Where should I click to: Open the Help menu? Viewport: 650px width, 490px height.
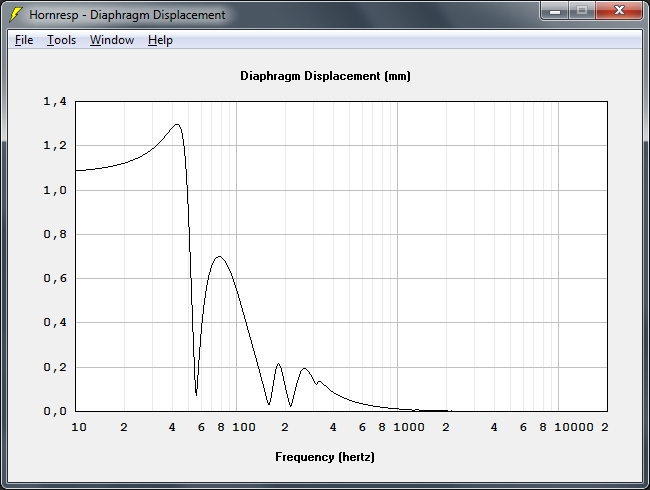pos(160,40)
